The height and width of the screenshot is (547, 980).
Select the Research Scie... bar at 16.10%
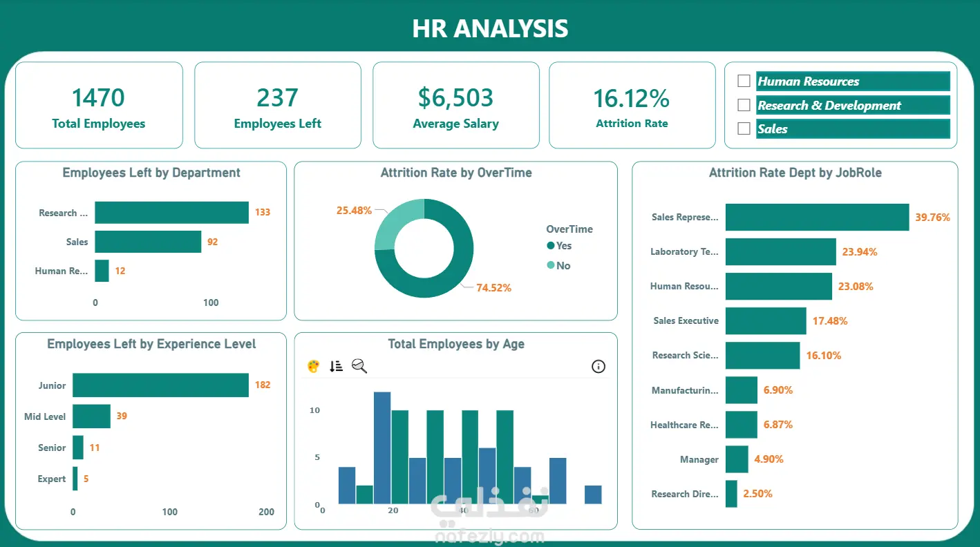[763, 355]
